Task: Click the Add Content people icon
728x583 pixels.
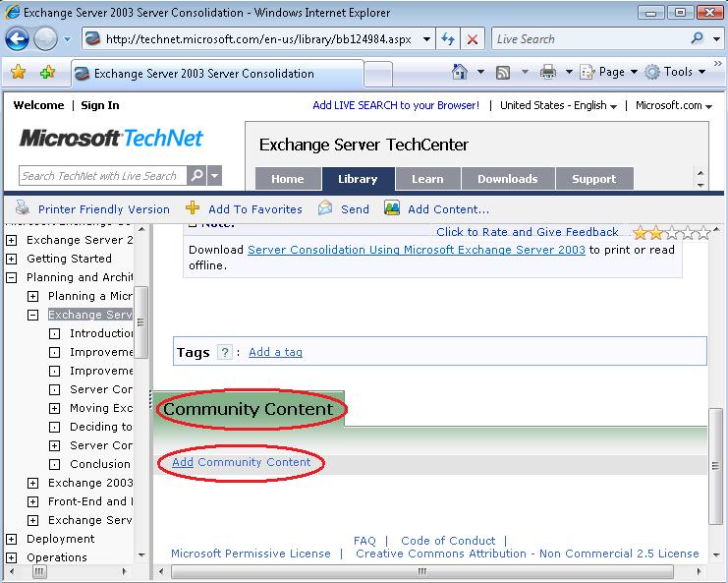Action: (x=392, y=207)
